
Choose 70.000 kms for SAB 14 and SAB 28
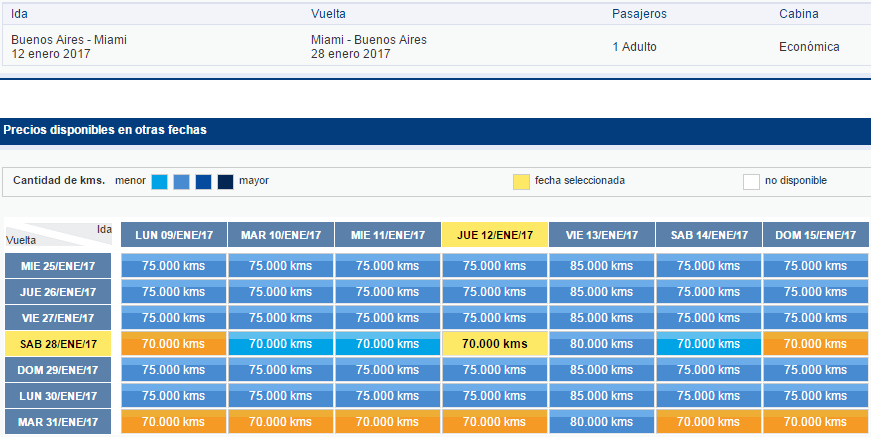[x=709, y=344]
